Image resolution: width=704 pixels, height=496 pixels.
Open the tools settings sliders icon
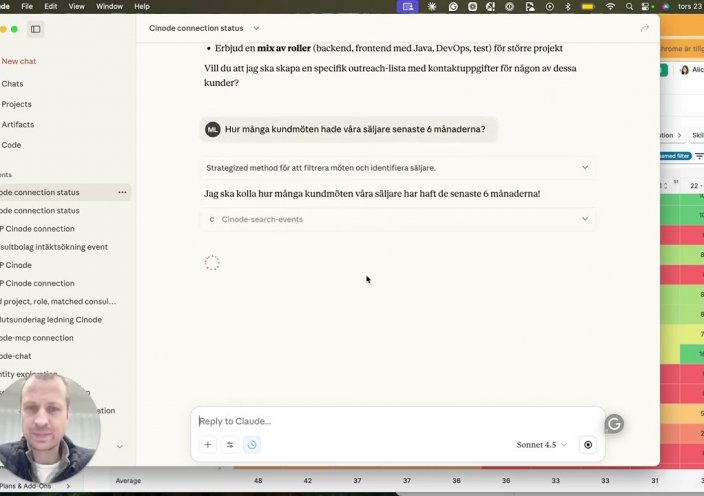point(230,445)
